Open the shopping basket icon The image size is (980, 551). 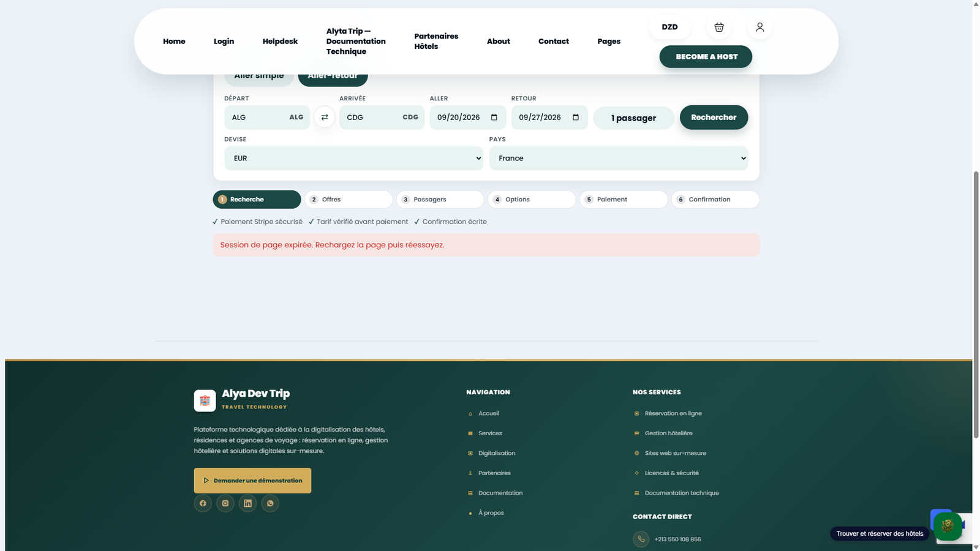point(719,27)
